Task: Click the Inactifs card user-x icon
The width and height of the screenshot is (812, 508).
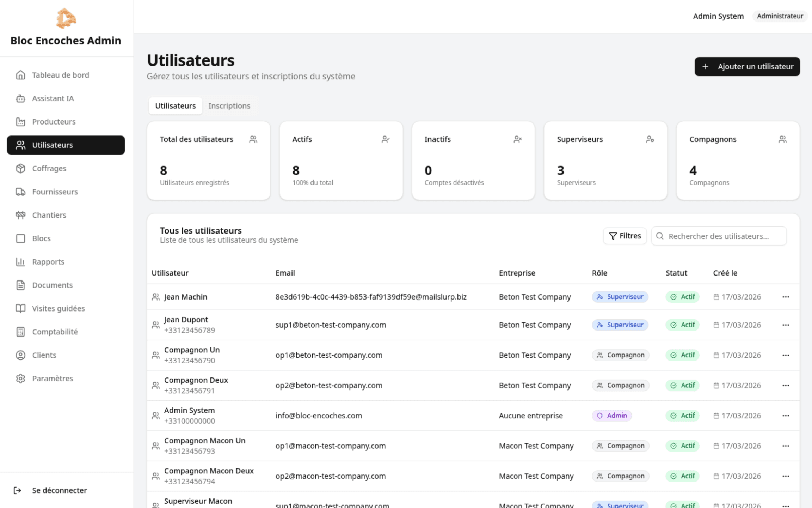Action: pos(518,139)
